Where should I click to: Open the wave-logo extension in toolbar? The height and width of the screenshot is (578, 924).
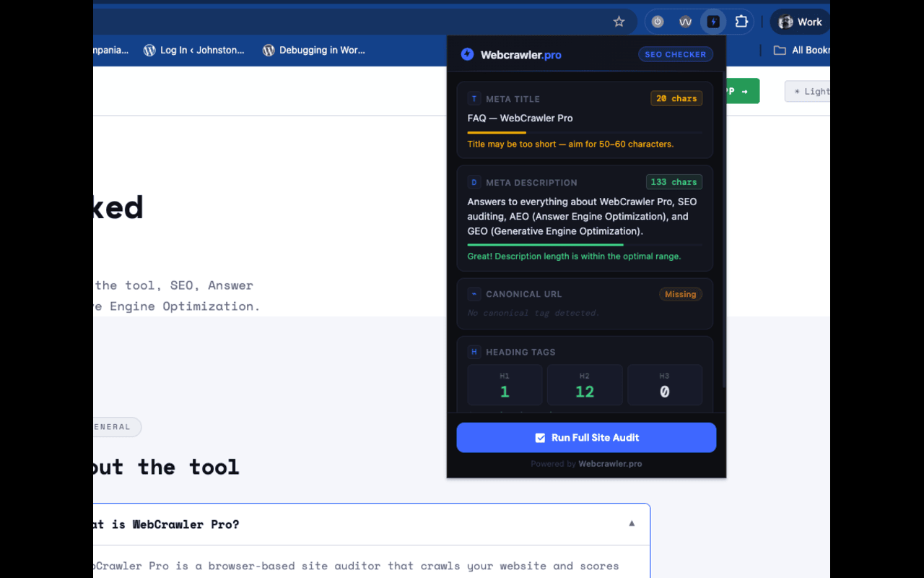click(685, 22)
